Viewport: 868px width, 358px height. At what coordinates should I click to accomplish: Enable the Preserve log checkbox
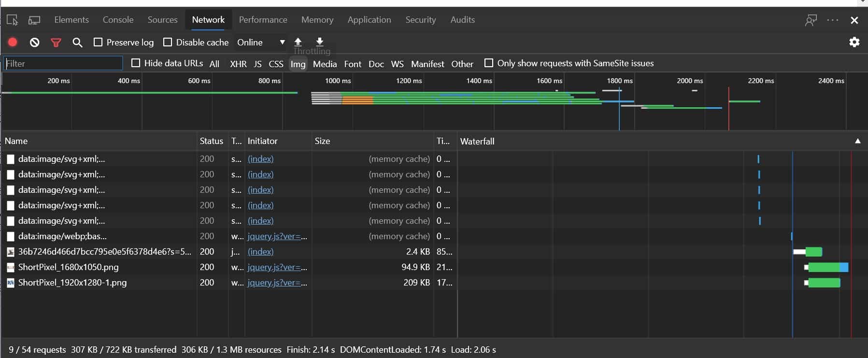coord(98,42)
